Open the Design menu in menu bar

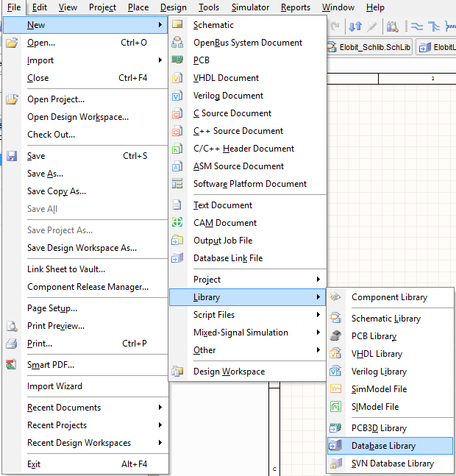tap(174, 7)
